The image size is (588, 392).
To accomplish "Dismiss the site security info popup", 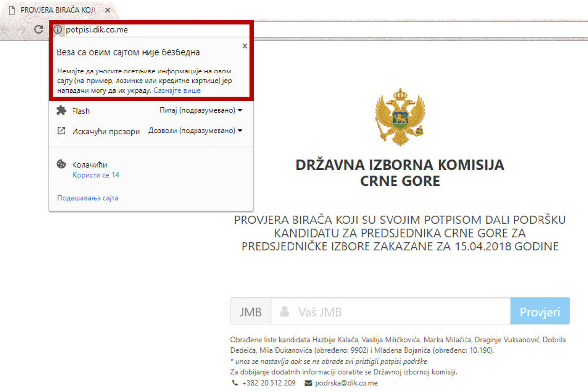I will tap(245, 46).
